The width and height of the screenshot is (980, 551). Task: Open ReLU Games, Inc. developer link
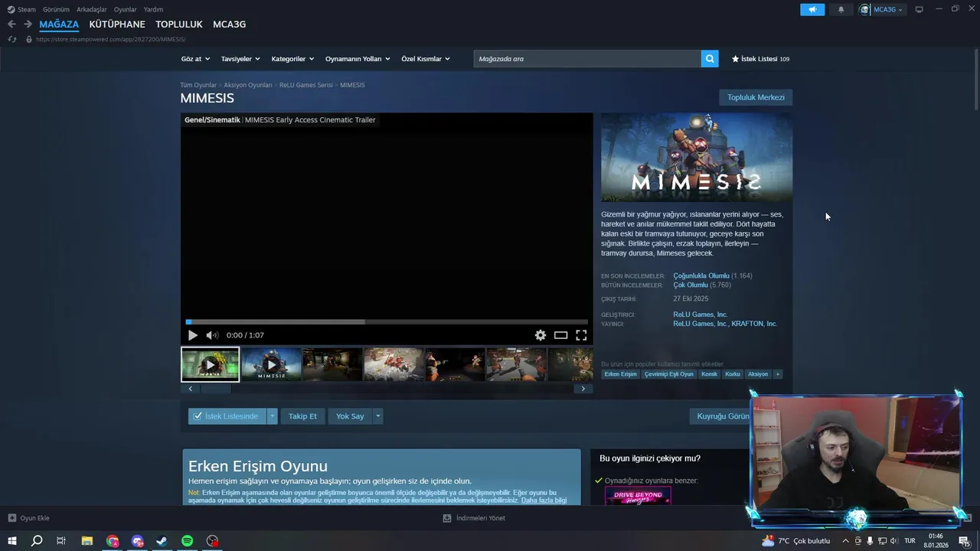pyautogui.click(x=700, y=315)
